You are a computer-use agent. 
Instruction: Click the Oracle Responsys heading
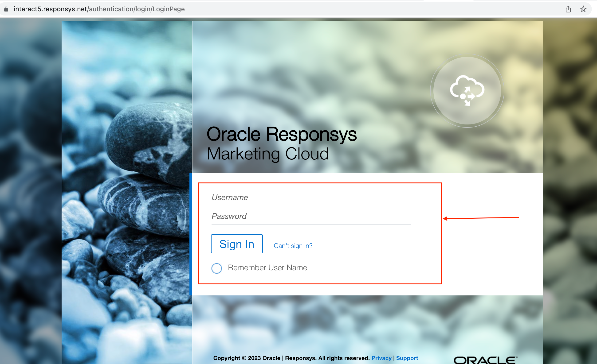click(x=281, y=134)
